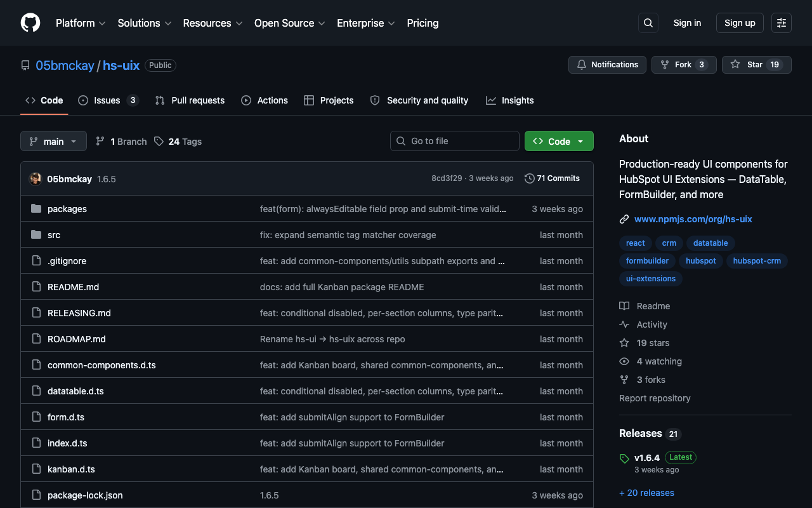Select the react topic tag
This screenshot has width=812, height=508.
635,243
